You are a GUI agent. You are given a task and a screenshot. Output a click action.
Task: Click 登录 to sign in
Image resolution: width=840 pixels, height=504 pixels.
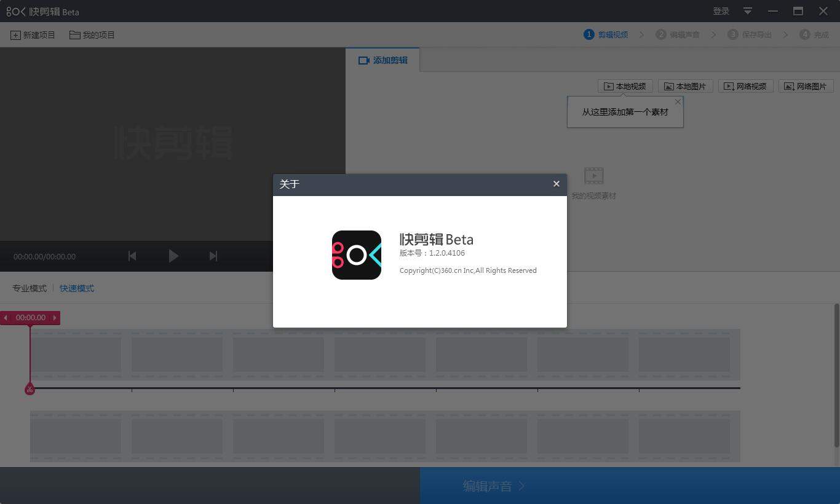click(720, 11)
